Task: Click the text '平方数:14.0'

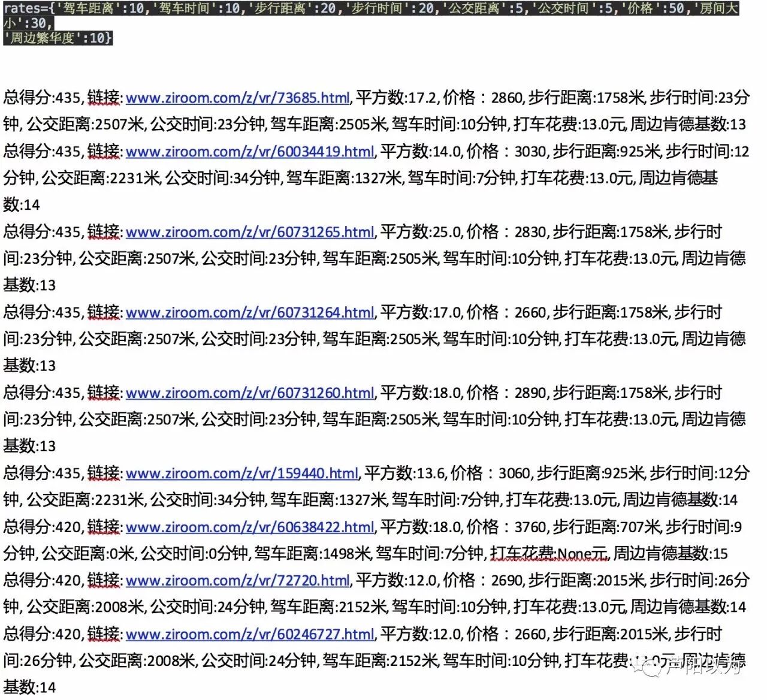Action: click(421, 152)
